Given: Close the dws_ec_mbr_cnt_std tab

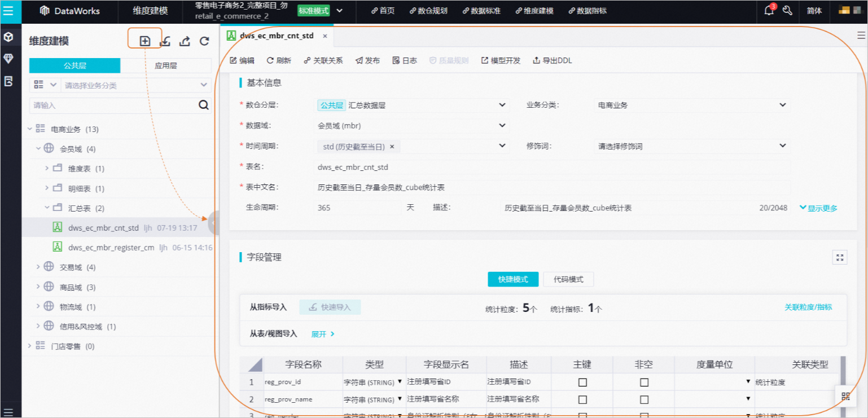Looking at the screenshot, I should 325,36.
